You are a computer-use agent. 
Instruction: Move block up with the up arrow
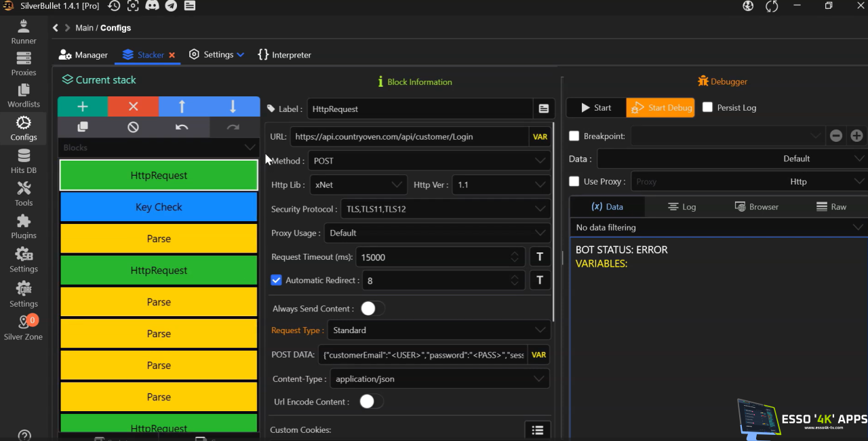(x=182, y=107)
